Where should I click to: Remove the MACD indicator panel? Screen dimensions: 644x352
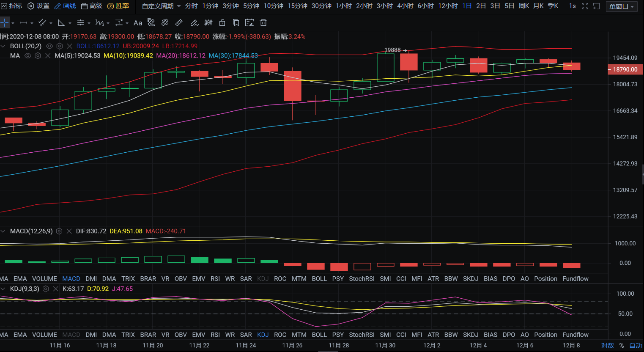[69, 231]
